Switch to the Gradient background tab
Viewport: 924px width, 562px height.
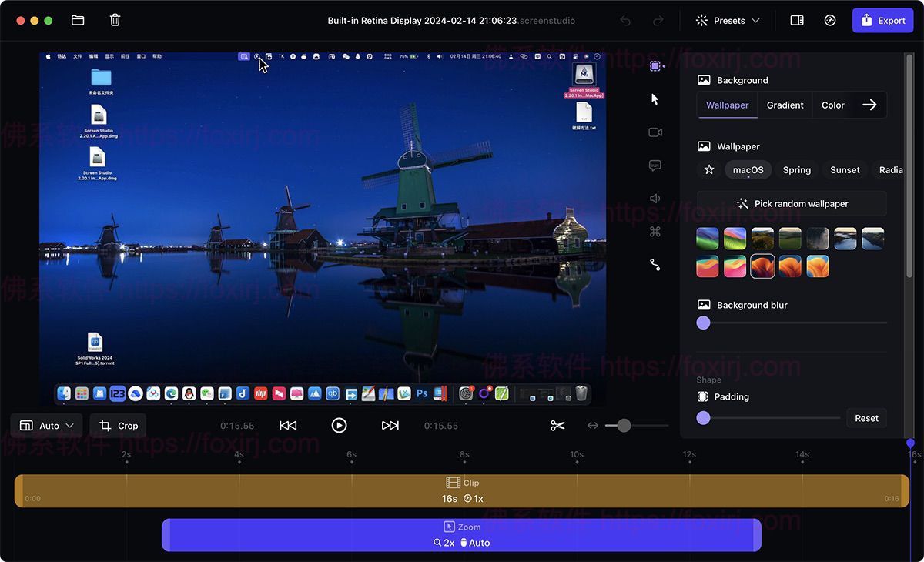pos(784,105)
